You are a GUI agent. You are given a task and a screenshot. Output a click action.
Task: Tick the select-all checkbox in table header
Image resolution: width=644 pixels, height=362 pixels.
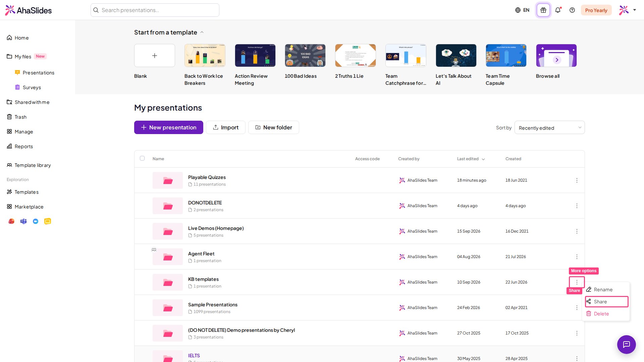click(142, 158)
